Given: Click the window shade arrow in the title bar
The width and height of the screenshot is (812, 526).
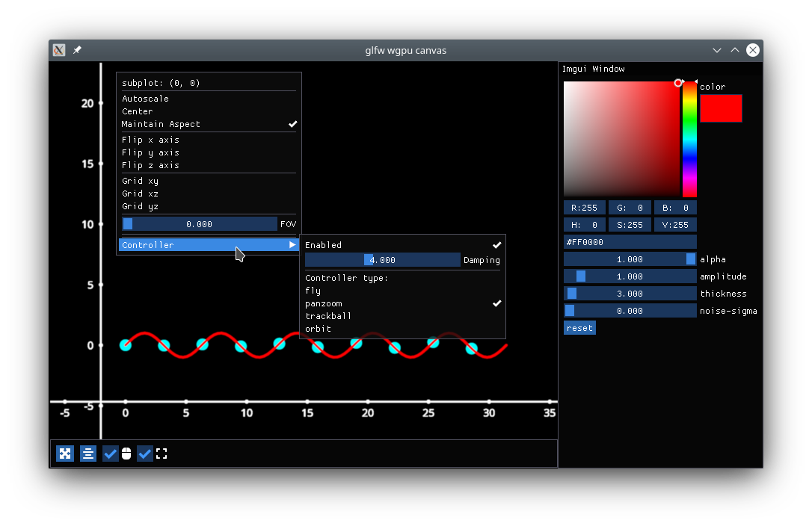Looking at the screenshot, I should (x=734, y=50).
